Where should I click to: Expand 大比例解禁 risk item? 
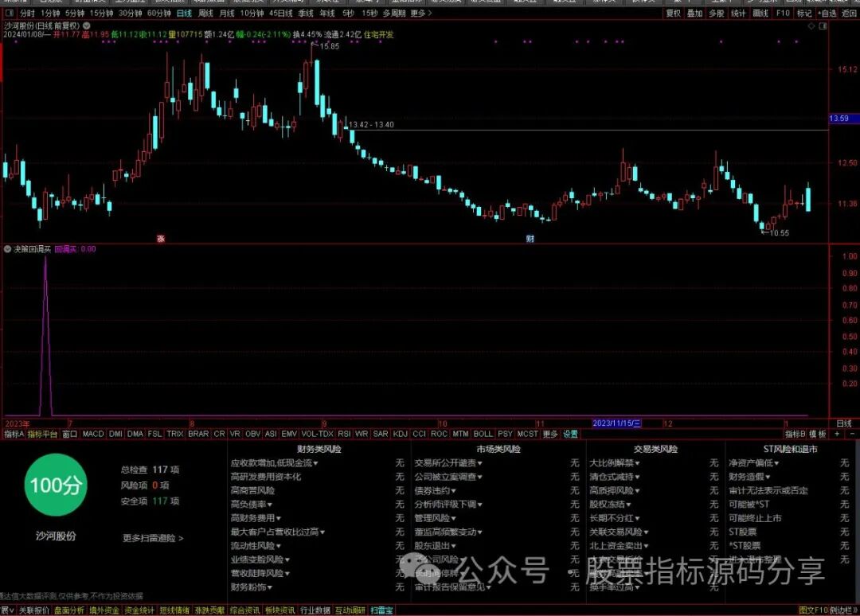pos(615,463)
